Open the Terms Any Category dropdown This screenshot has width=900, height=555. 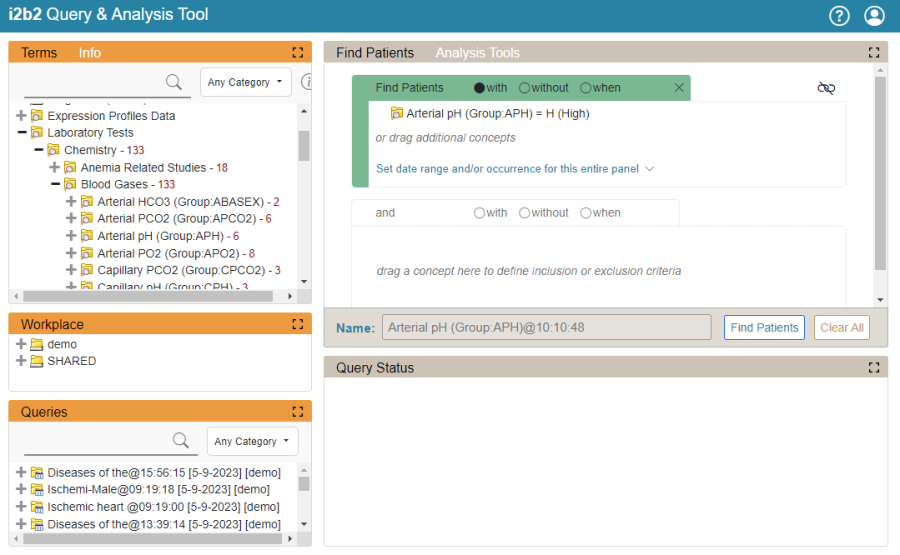point(245,82)
